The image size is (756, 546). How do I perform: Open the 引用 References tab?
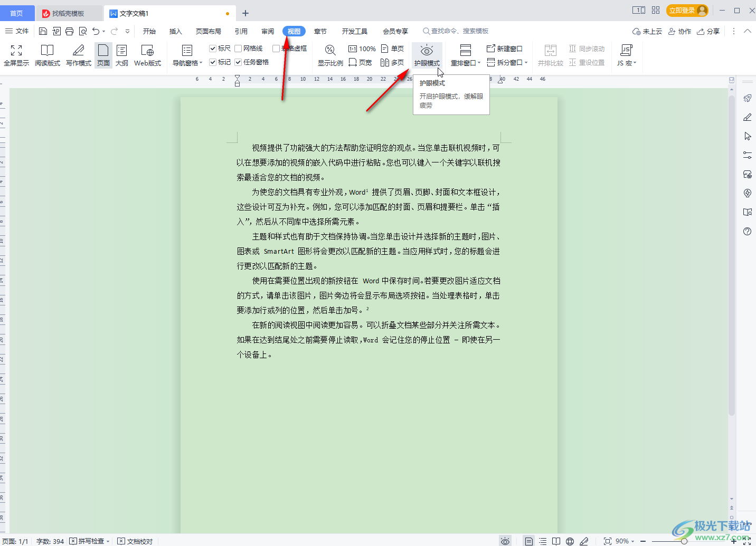(x=241, y=31)
